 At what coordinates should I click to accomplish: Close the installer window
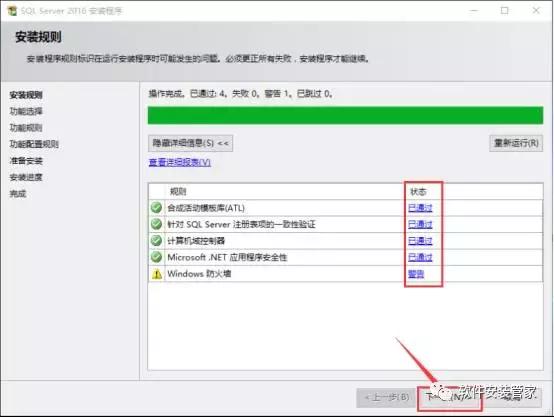pos(536,11)
